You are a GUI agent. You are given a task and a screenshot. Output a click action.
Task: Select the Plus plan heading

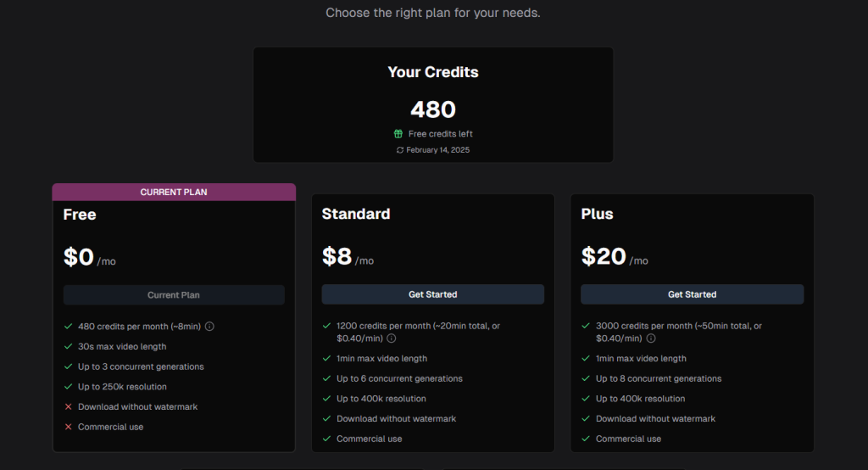click(x=597, y=215)
